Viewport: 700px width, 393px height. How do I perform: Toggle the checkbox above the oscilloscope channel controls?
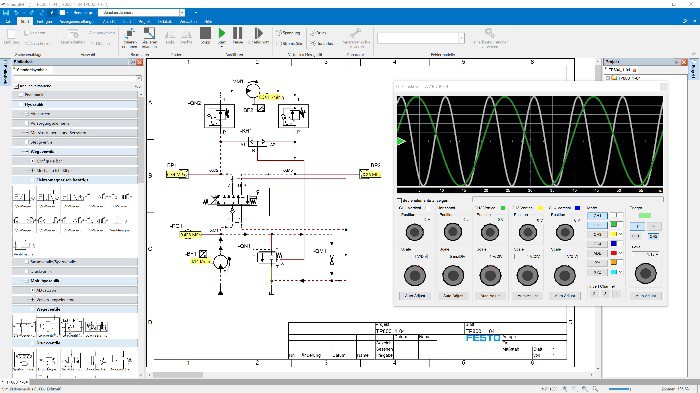point(400,201)
